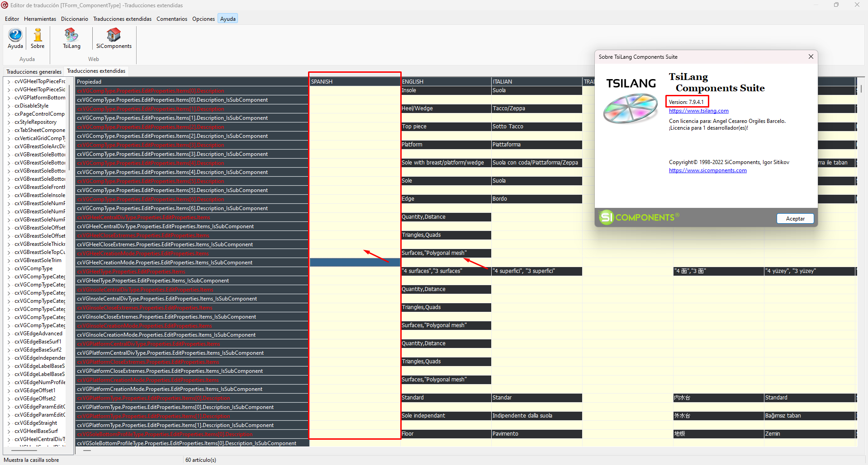Image resolution: width=868 pixels, height=465 pixels.
Task: Open the Herramientas menu
Action: [40, 19]
